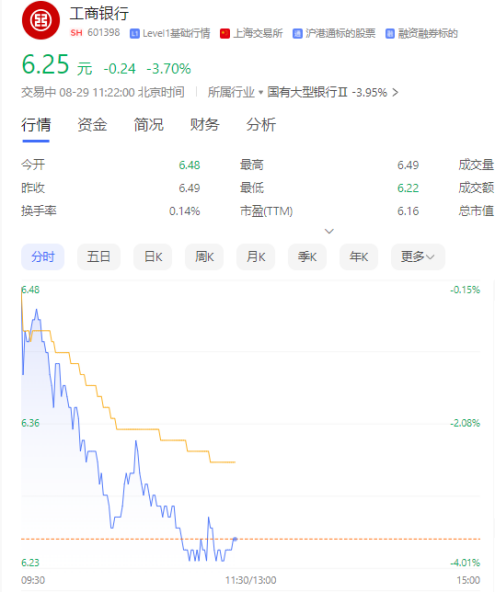Switch to the 资金 tab
This screenshot has height=593, width=495.
(92, 125)
